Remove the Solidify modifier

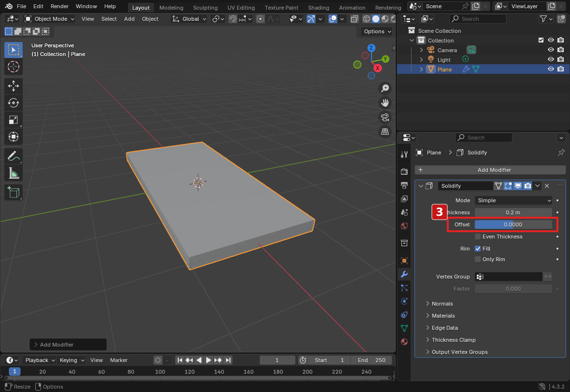[547, 186]
